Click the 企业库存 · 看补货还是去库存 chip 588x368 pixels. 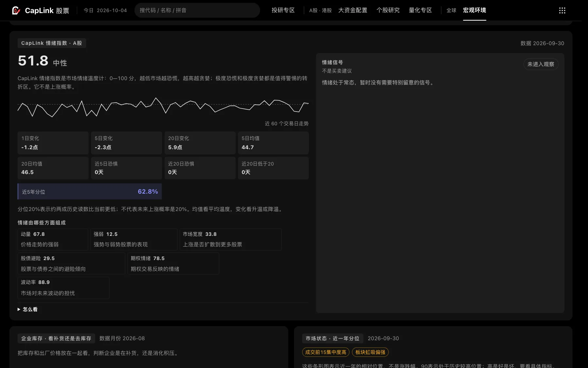pos(56,338)
